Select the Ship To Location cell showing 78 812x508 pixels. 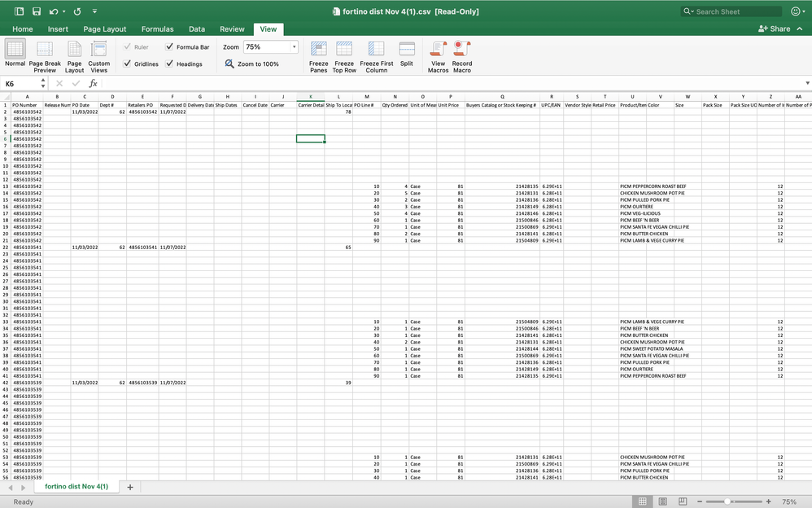338,112
